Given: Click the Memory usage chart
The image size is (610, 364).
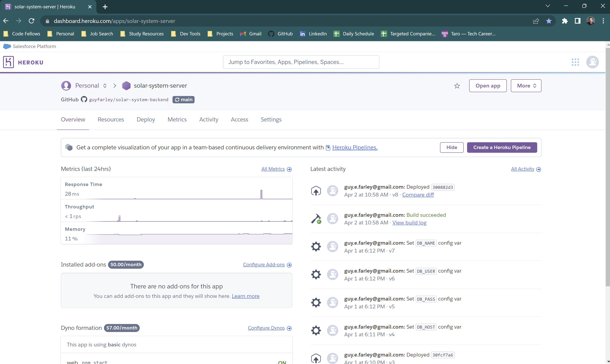Looking at the screenshot, I should pos(177,233).
